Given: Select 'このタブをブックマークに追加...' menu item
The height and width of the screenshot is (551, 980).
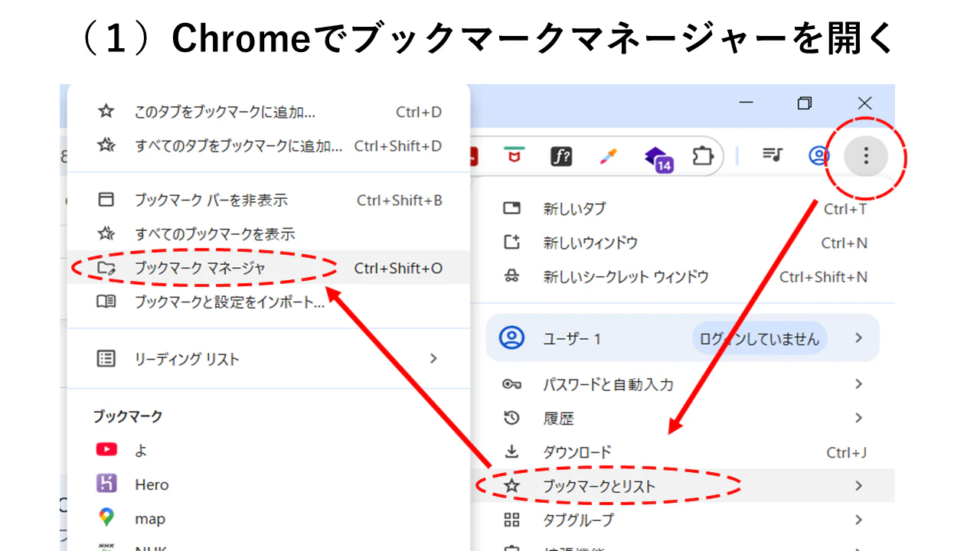Looking at the screenshot, I should pyautogui.click(x=268, y=112).
